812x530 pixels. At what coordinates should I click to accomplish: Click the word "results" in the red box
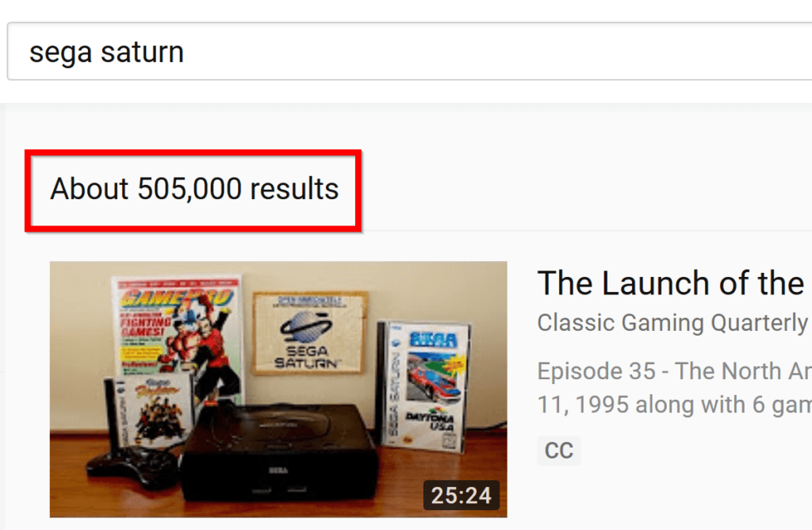pyautogui.click(x=295, y=189)
